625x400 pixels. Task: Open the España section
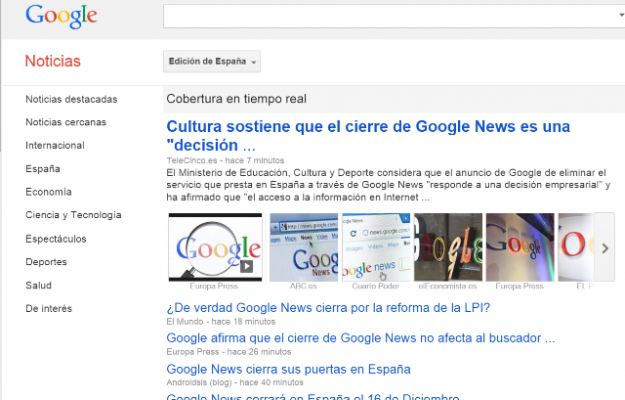43,169
